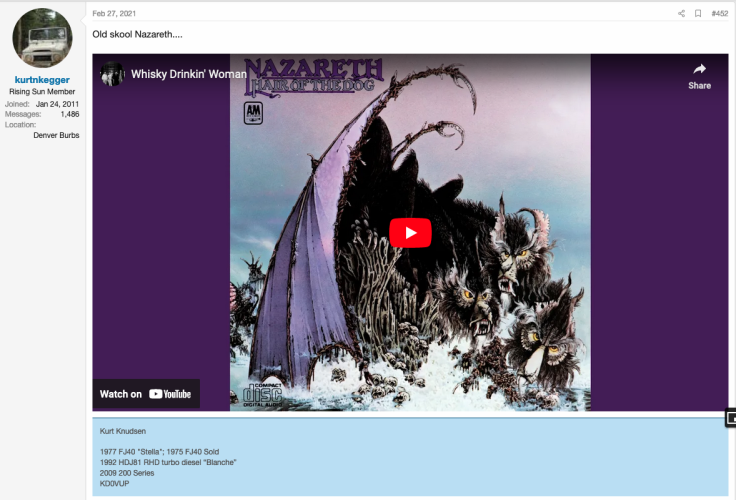Open the post number #452 link

click(720, 14)
